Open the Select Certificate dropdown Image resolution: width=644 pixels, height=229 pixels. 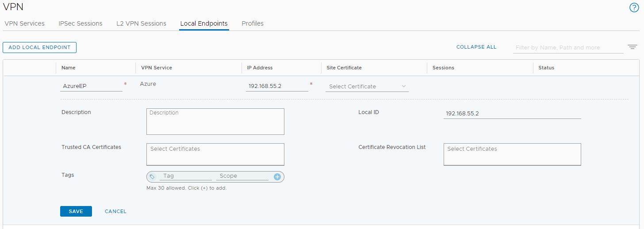pyautogui.click(x=367, y=87)
